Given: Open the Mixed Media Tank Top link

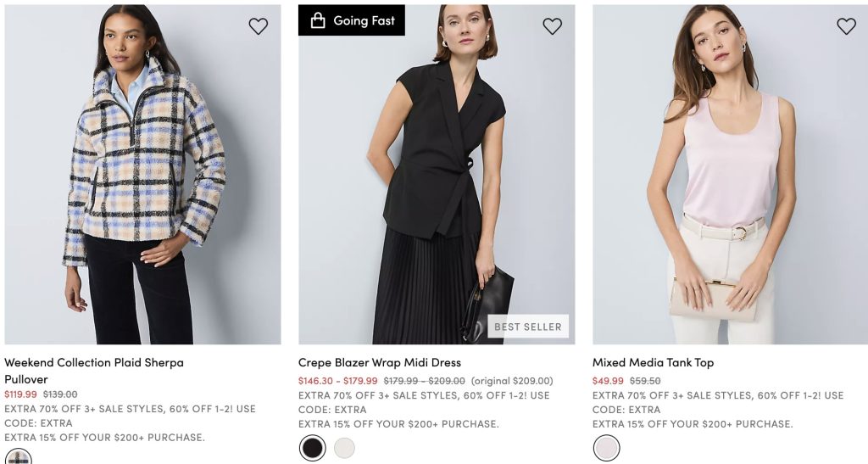Looking at the screenshot, I should 653,362.
